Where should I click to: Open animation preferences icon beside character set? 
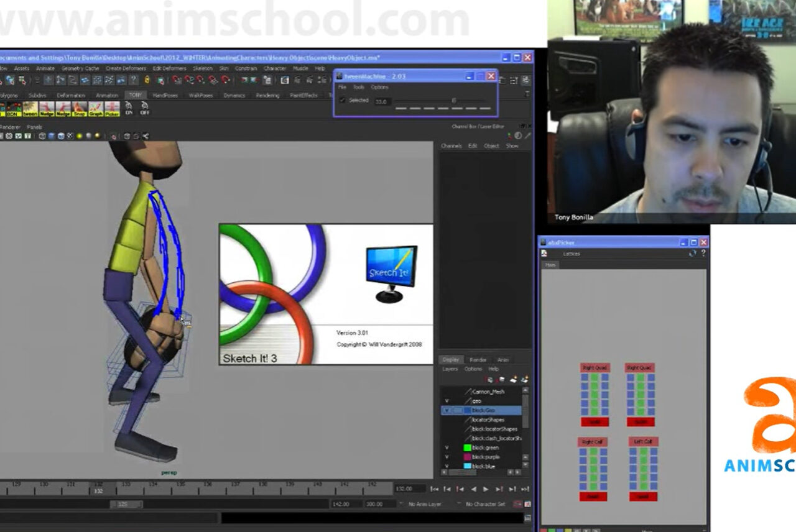click(x=527, y=504)
